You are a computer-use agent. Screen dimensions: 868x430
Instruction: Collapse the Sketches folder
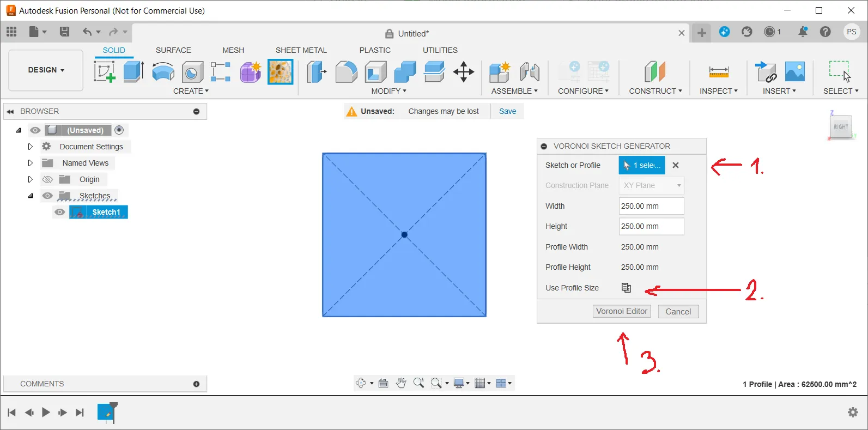[31, 196]
